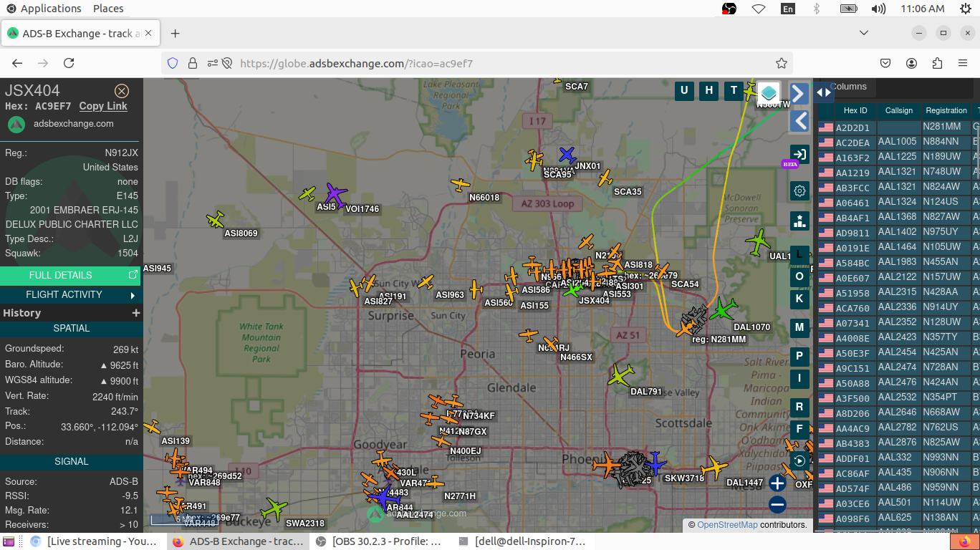Toggle the T map filter button

click(733, 90)
